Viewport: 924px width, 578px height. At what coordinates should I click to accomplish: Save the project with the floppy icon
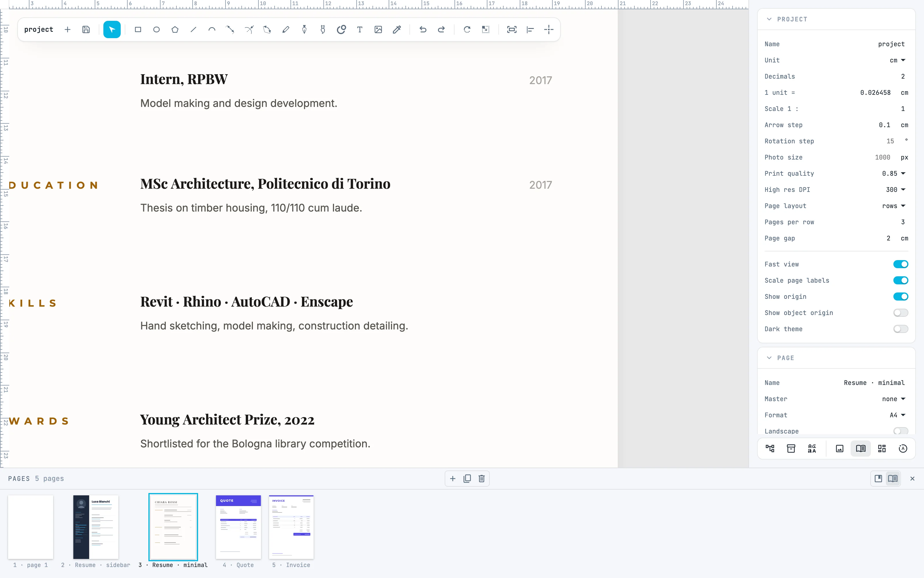point(86,29)
